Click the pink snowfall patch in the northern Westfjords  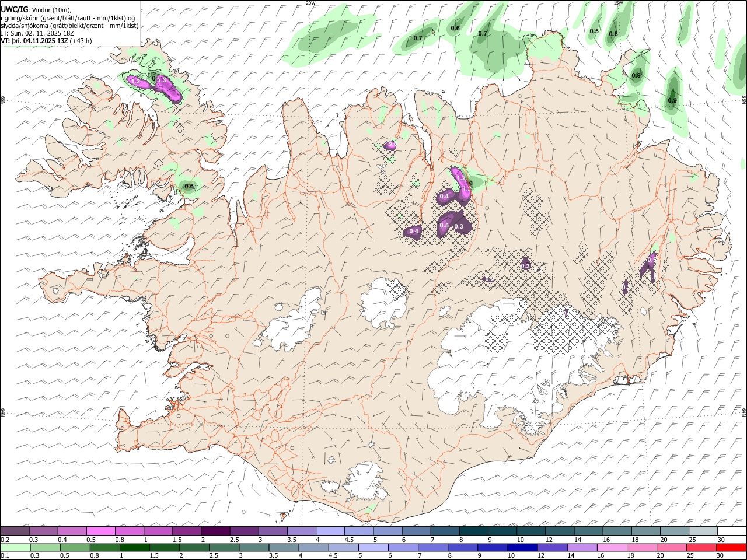click(x=169, y=89)
